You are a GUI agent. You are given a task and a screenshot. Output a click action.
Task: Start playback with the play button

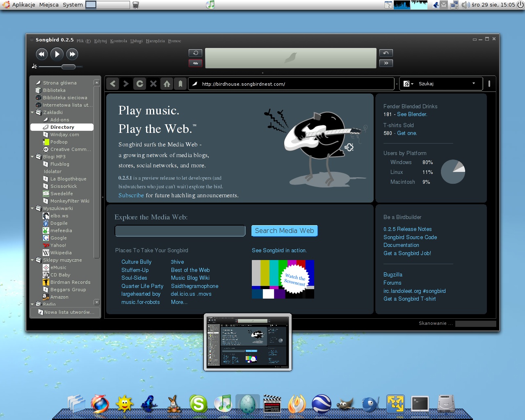pyautogui.click(x=57, y=54)
